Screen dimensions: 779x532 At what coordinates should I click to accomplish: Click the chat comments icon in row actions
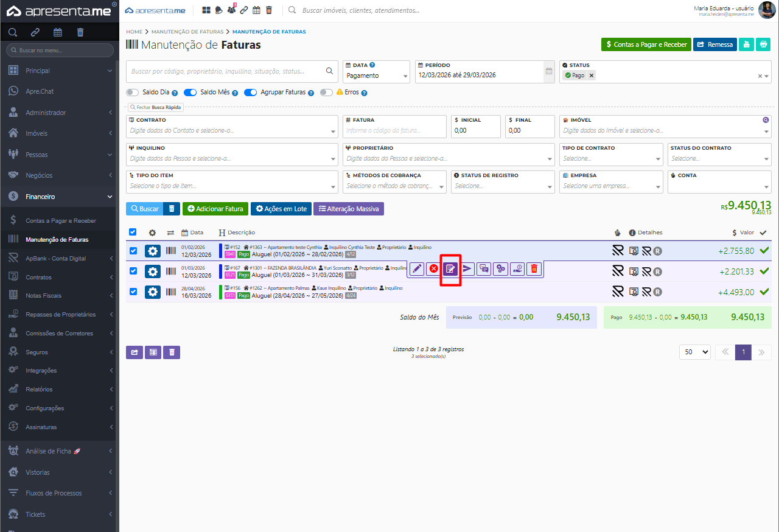pos(484,268)
